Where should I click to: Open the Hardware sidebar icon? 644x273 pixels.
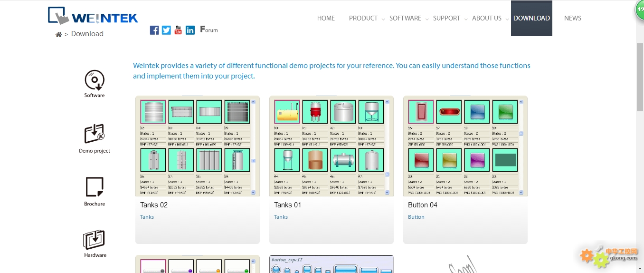95,240
